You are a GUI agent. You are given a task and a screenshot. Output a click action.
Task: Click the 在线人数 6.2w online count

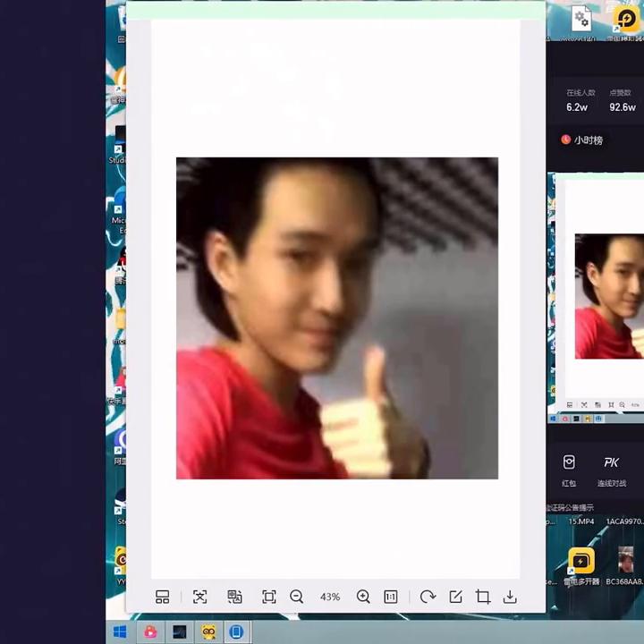click(x=580, y=100)
